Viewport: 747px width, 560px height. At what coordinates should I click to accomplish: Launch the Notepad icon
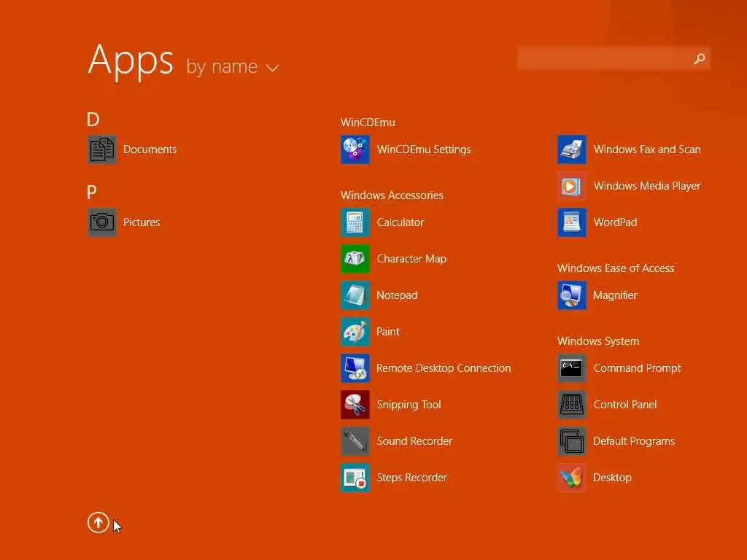coord(355,295)
